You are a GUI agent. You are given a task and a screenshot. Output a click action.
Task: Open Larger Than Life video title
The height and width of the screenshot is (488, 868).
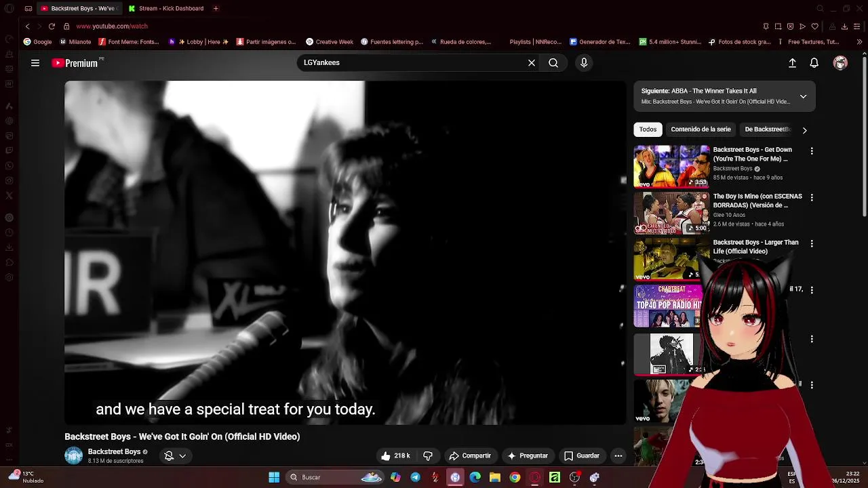755,247
